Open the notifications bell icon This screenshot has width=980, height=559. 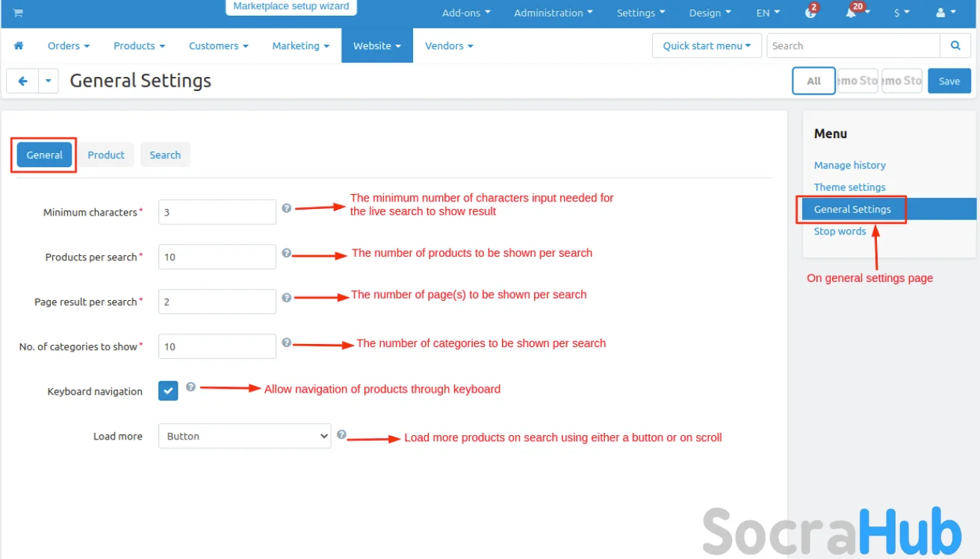(x=851, y=13)
